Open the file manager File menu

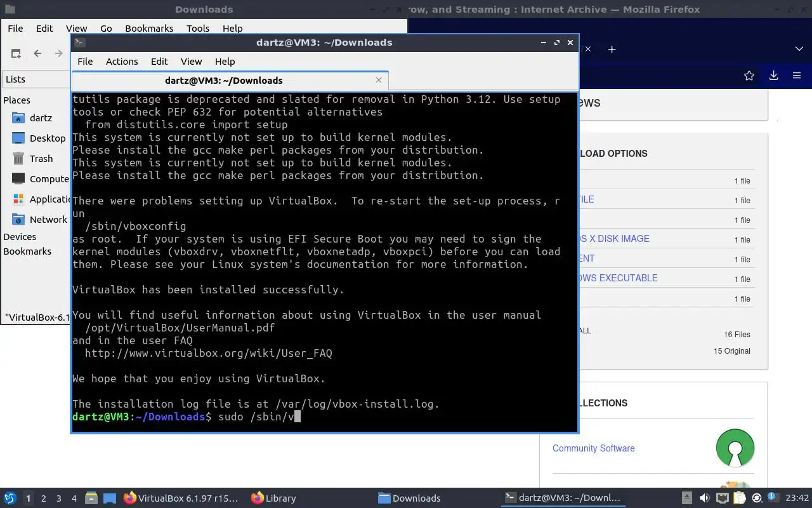[x=15, y=29]
